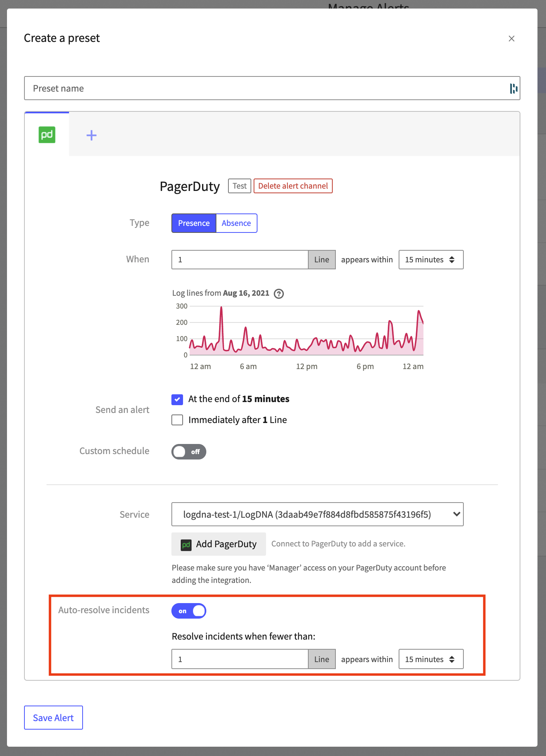Click the Preset name input field
This screenshot has height=756, width=546.
(x=272, y=88)
